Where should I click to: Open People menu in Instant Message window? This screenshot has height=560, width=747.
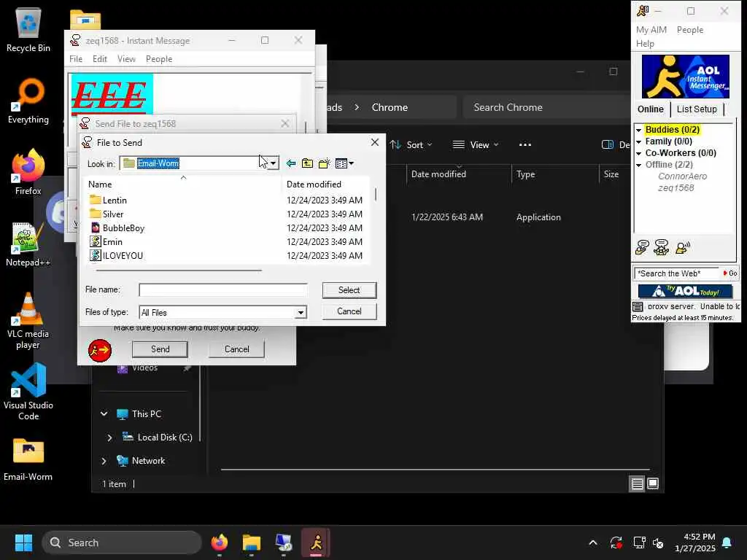[x=159, y=58]
